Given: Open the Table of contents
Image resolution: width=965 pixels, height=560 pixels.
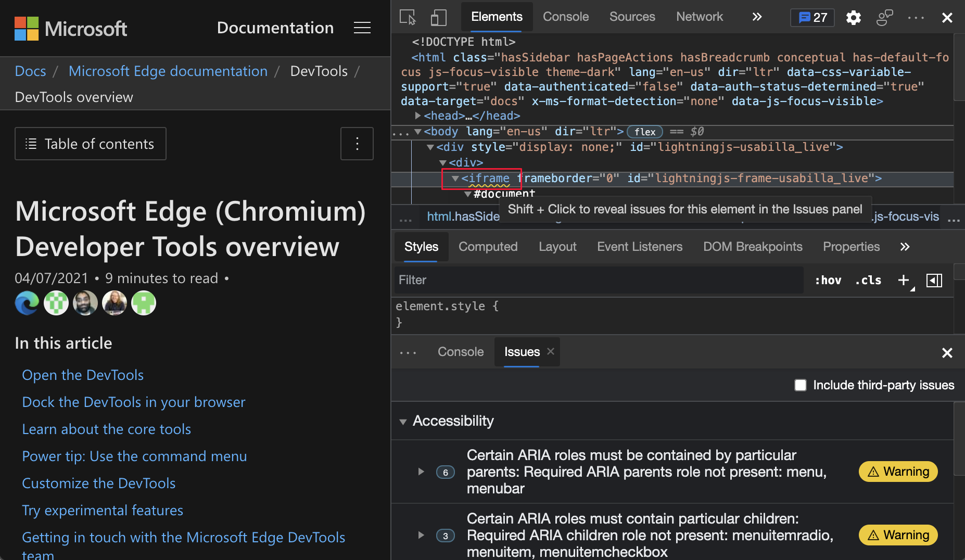Looking at the screenshot, I should tap(90, 144).
